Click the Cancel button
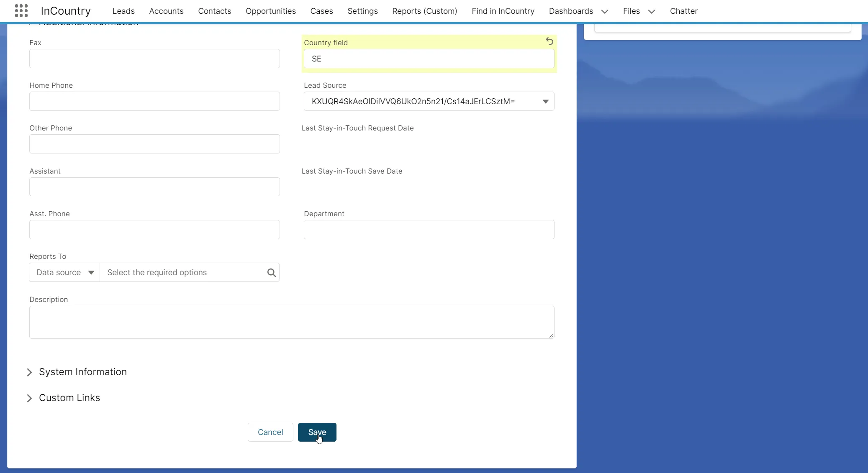The image size is (868, 473). point(270,432)
